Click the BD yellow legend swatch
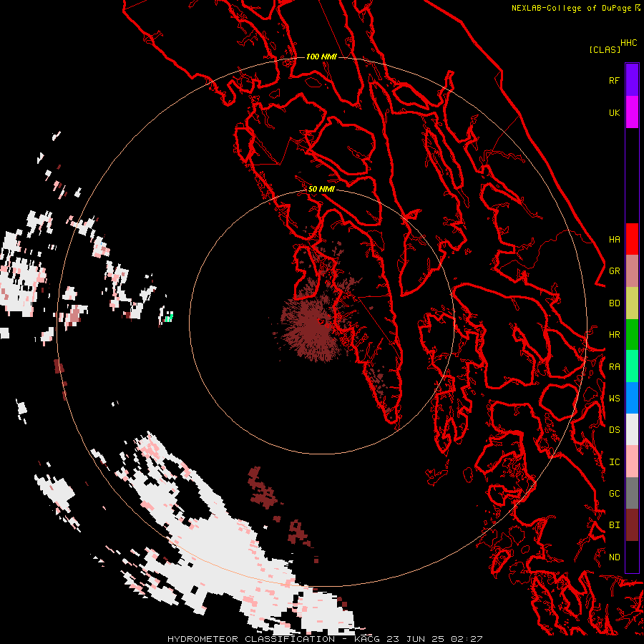Screen dimensions: 644x644 [632, 303]
